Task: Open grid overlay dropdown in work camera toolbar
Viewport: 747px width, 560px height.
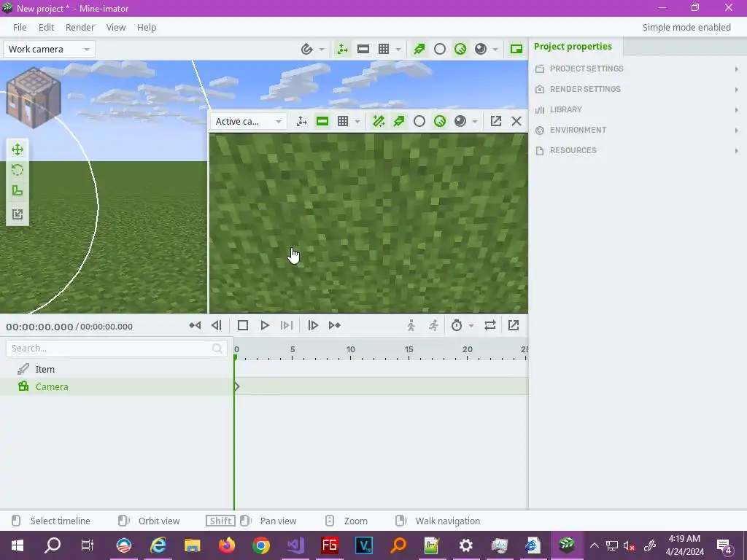Action: click(398, 49)
